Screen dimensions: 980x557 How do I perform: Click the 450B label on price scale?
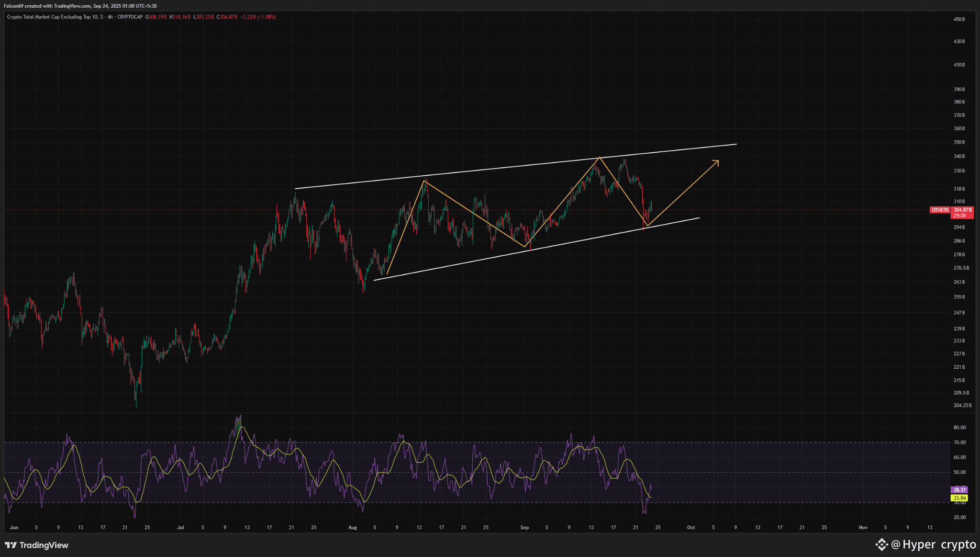pyautogui.click(x=959, y=19)
